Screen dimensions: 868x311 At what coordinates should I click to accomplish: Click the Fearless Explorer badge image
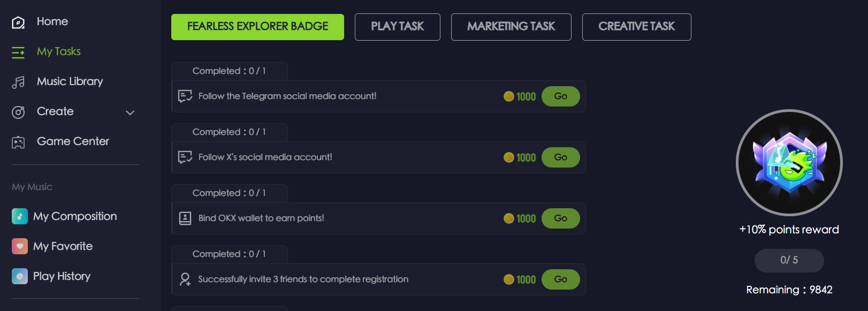[x=789, y=163]
